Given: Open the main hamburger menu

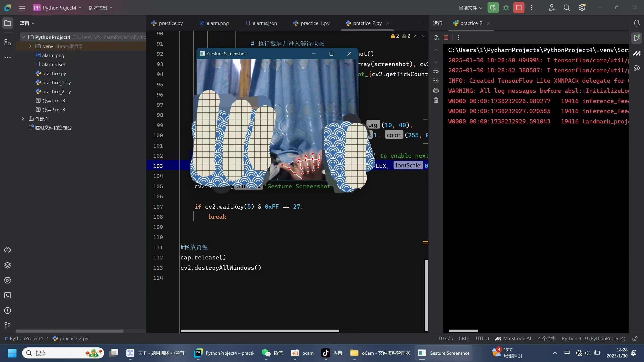Looking at the screenshot, I should [22, 8].
